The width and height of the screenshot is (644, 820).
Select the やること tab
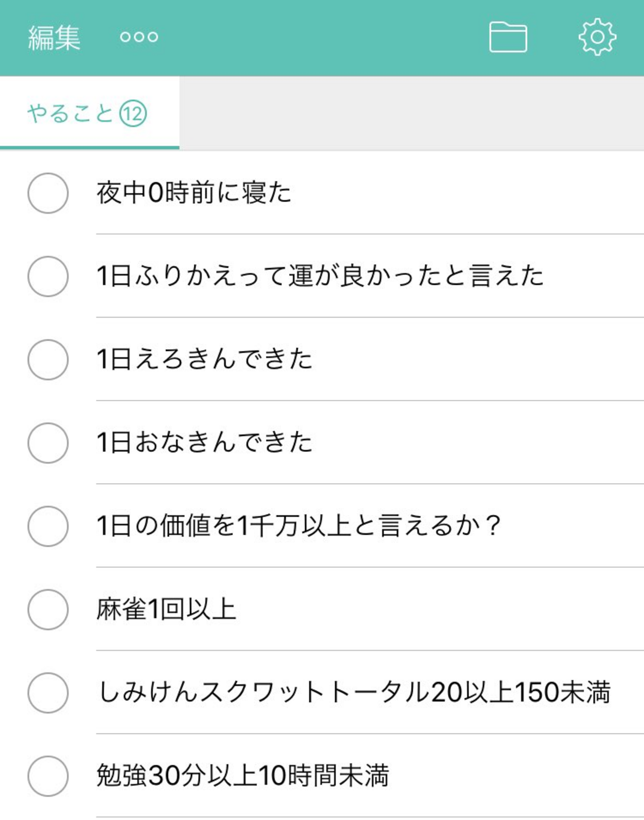70,113
